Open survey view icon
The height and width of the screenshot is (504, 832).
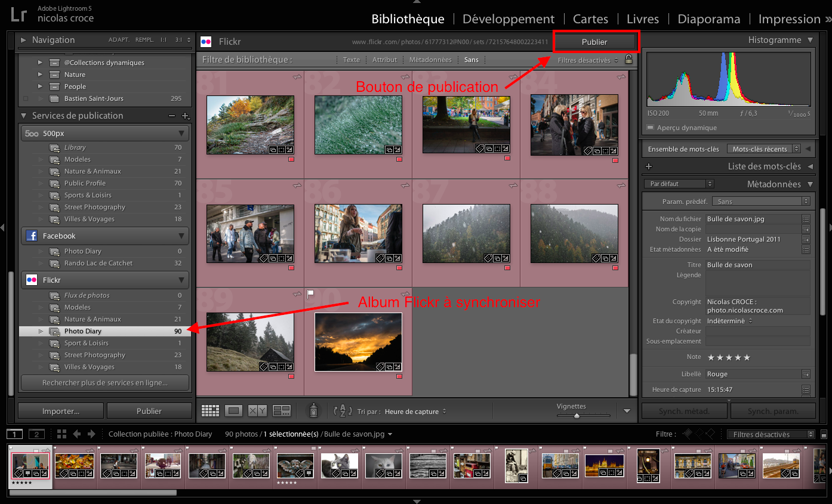281,411
